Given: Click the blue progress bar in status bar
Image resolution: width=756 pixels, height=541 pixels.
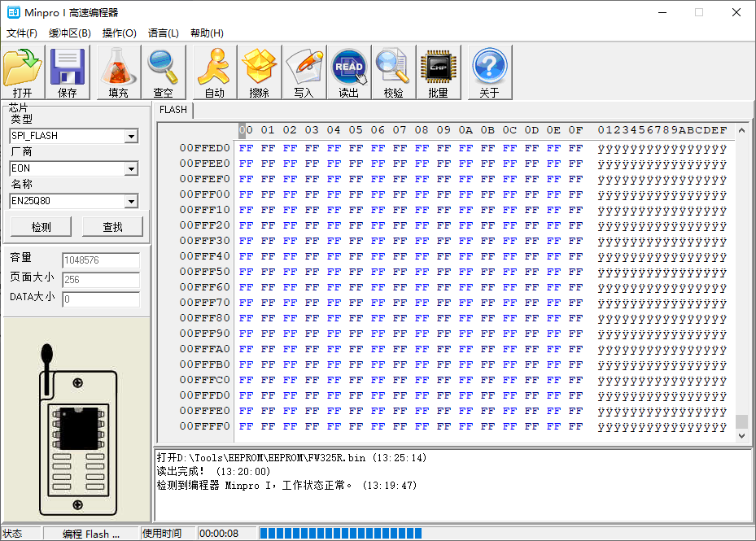Looking at the screenshot, I should 339,533.
